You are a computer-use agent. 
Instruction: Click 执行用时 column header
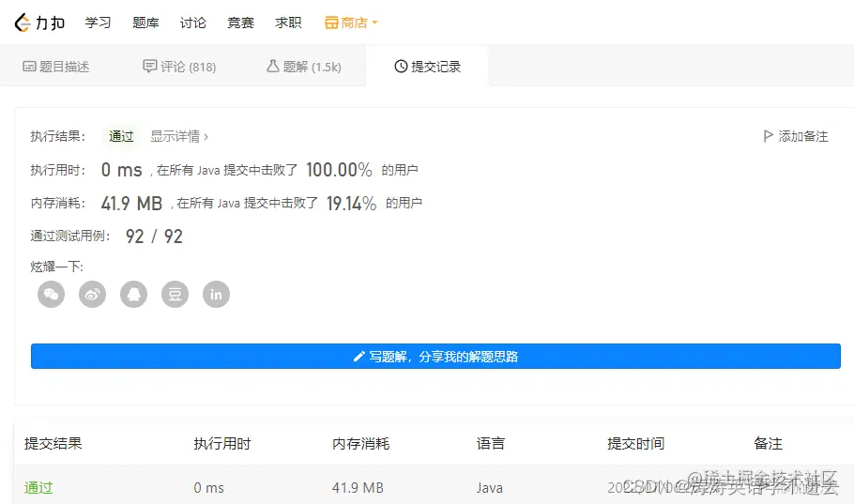[x=222, y=444]
